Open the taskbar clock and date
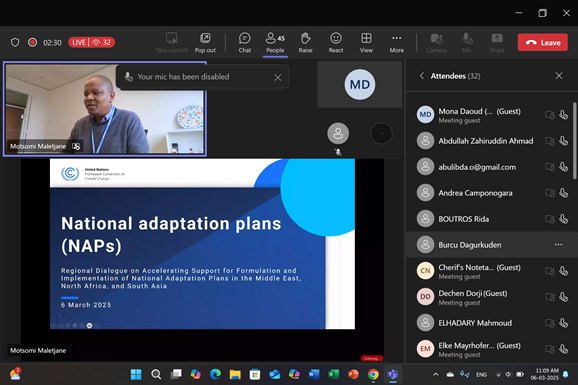The width and height of the screenshot is (578, 385). pyautogui.click(x=544, y=374)
